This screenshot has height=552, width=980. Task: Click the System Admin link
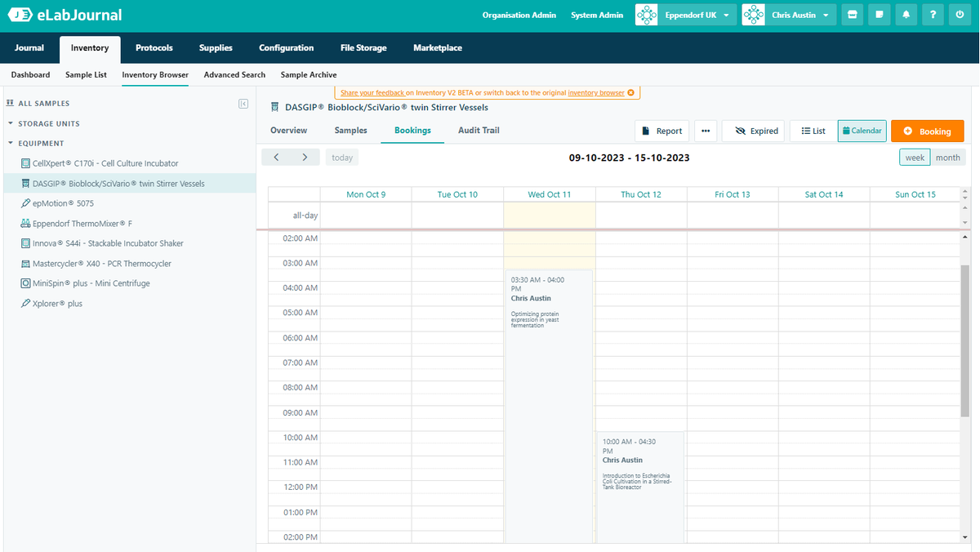[x=597, y=15]
